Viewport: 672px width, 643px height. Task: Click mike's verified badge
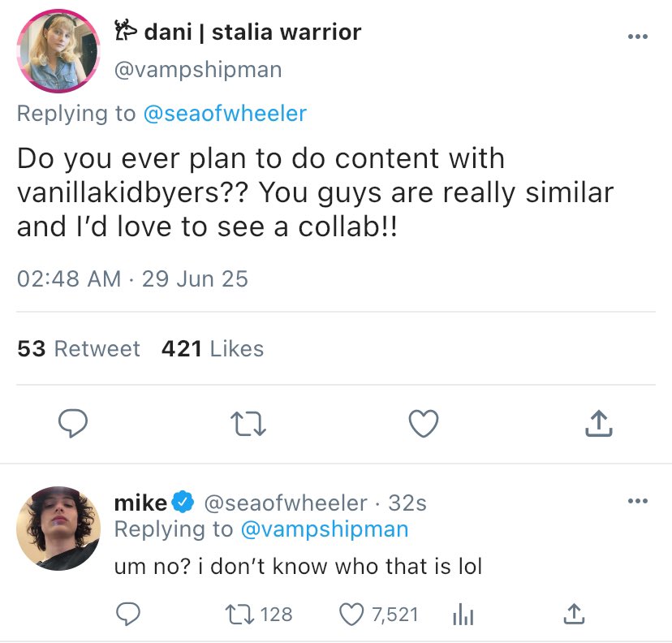[x=184, y=503]
